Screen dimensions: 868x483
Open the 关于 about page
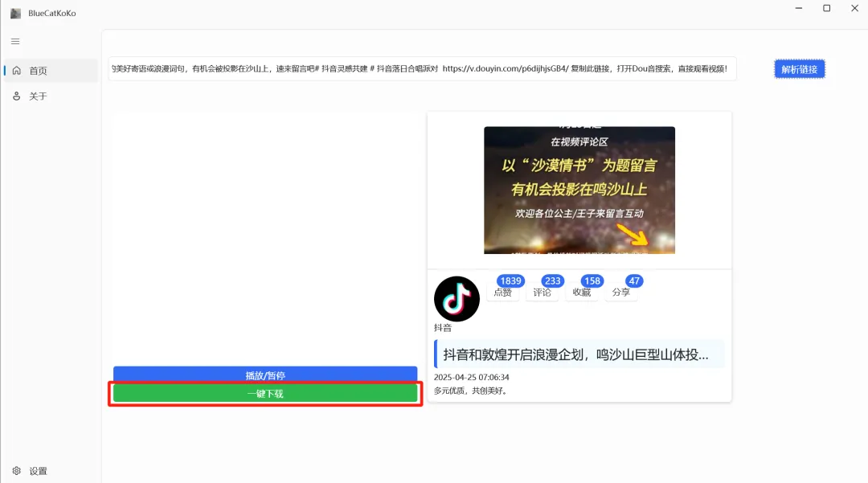[x=51, y=96]
